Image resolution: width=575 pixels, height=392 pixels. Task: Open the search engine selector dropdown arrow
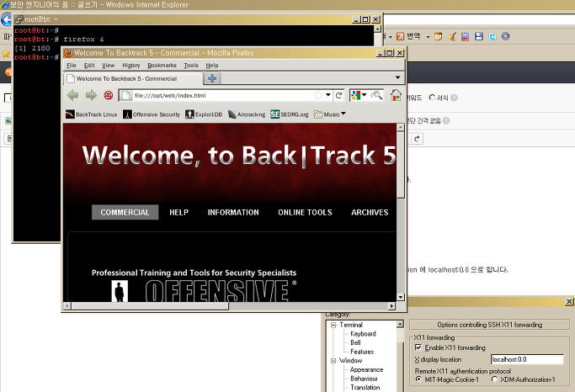pos(365,95)
